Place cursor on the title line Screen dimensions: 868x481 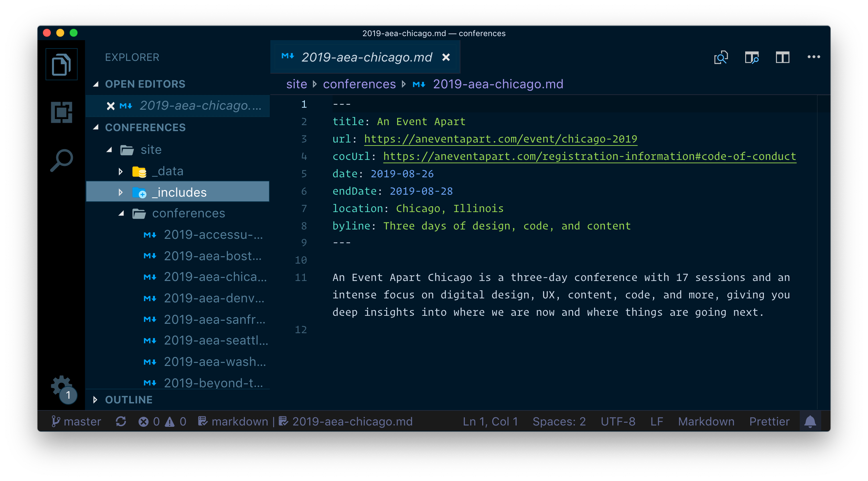(x=399, y=122)
